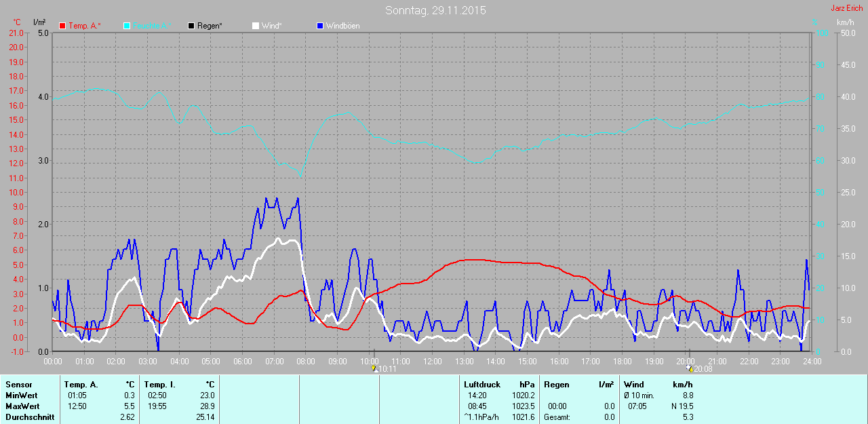Click the Durchschnitt row label
Viewport: 868px width, 424px height.
[x=29, y=417]
